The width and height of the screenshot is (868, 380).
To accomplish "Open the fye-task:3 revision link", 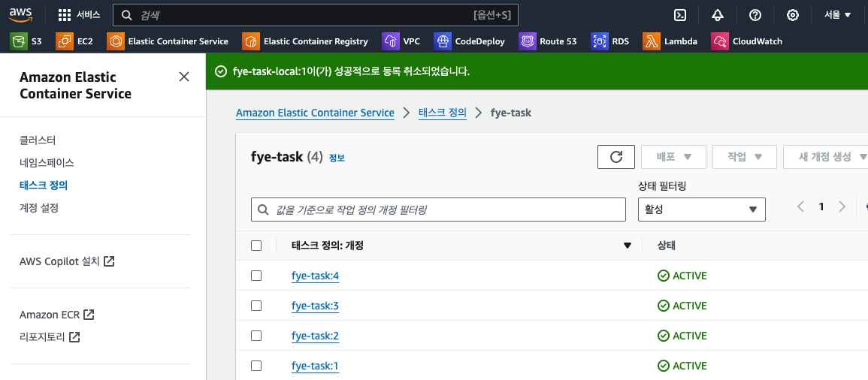I will (315, 306).
